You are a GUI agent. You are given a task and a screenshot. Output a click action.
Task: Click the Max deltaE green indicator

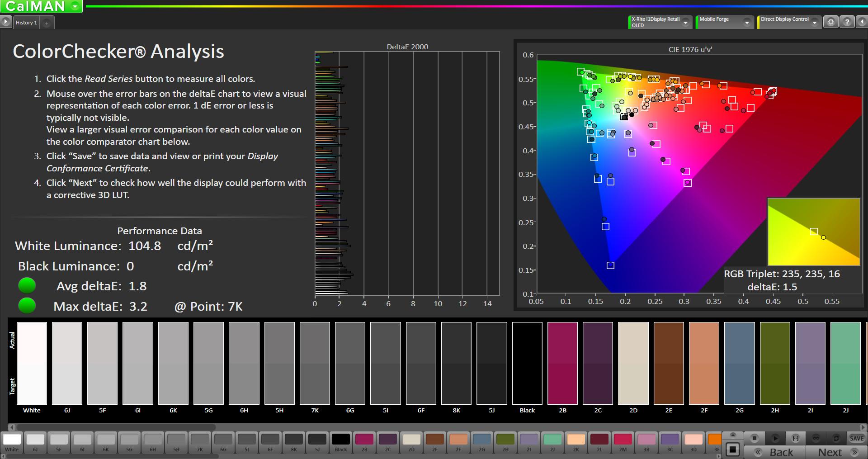(27, 306)
